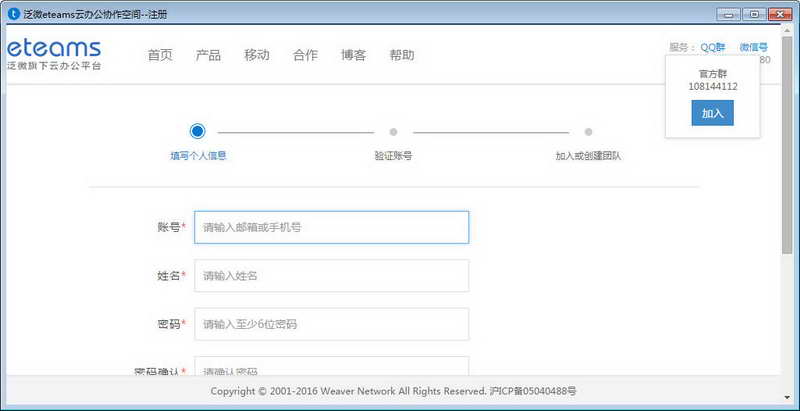Focus the 密码确认 input field
Screen dimensions: 800x411
click(x=332, y=366)
